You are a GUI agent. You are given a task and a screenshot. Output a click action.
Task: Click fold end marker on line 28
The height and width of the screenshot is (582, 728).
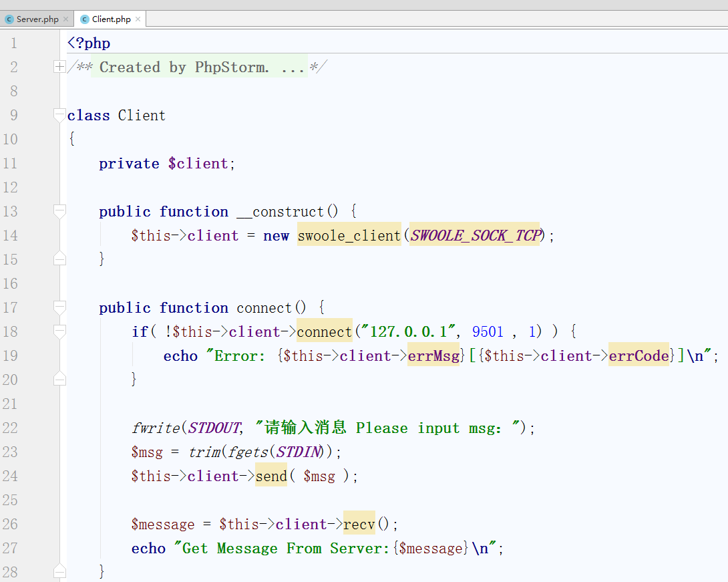(x=59, y=571)
